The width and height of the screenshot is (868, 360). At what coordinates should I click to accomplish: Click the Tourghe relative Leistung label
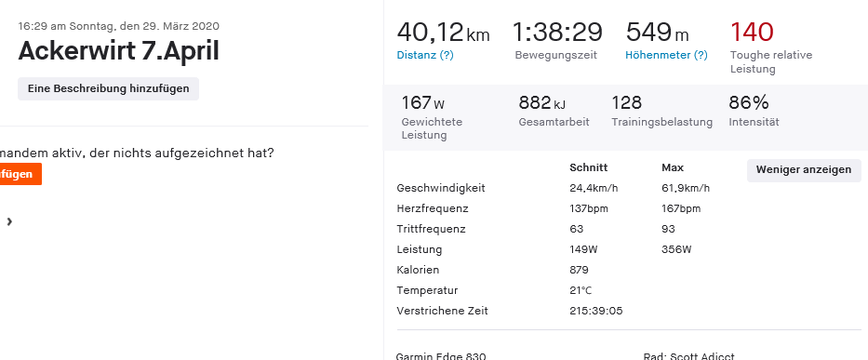[x=771, y=62]
